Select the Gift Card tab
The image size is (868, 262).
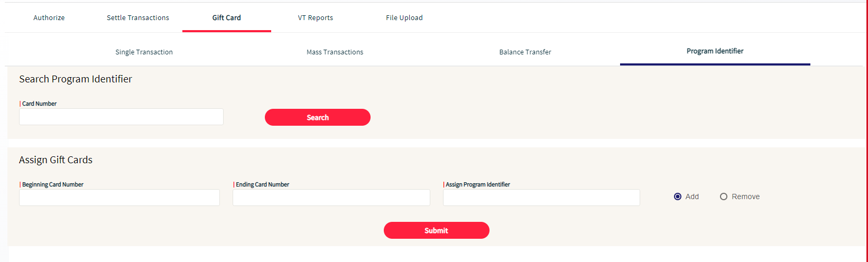click(226, 17)
